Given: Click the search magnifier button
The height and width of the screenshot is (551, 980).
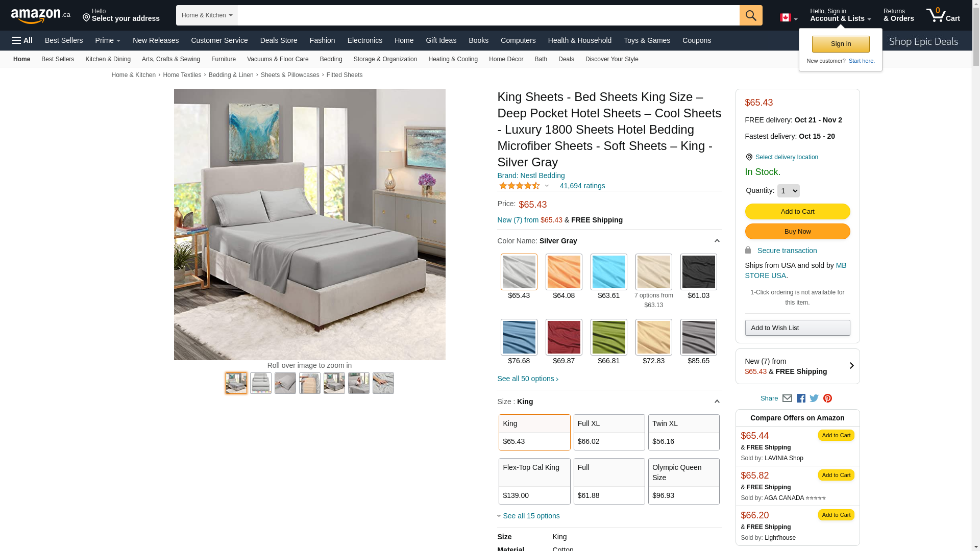Looking at the screenshot, I should coord(751,15).
